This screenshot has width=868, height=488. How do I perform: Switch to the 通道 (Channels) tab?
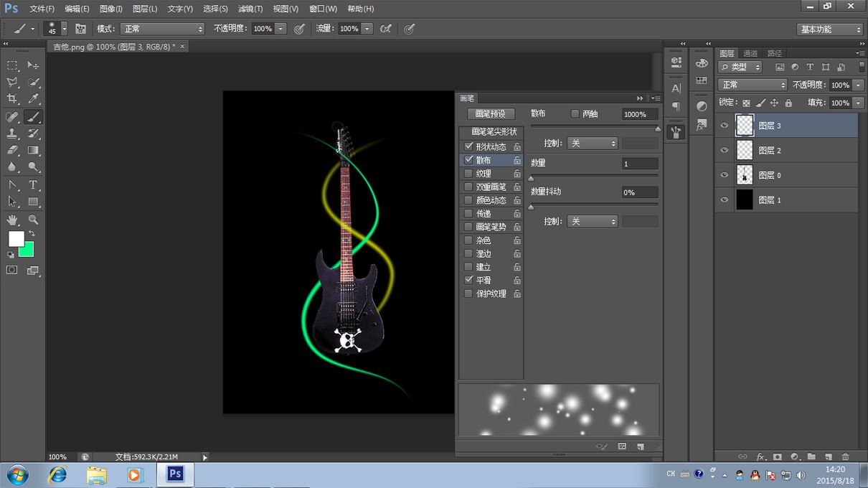pyautogui.click(x=750, y=53)
